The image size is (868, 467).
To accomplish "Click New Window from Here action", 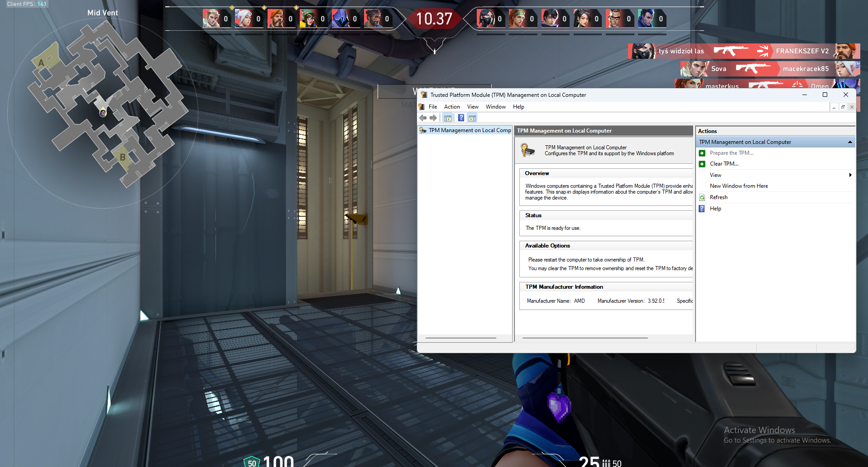I will pos(739,186).
